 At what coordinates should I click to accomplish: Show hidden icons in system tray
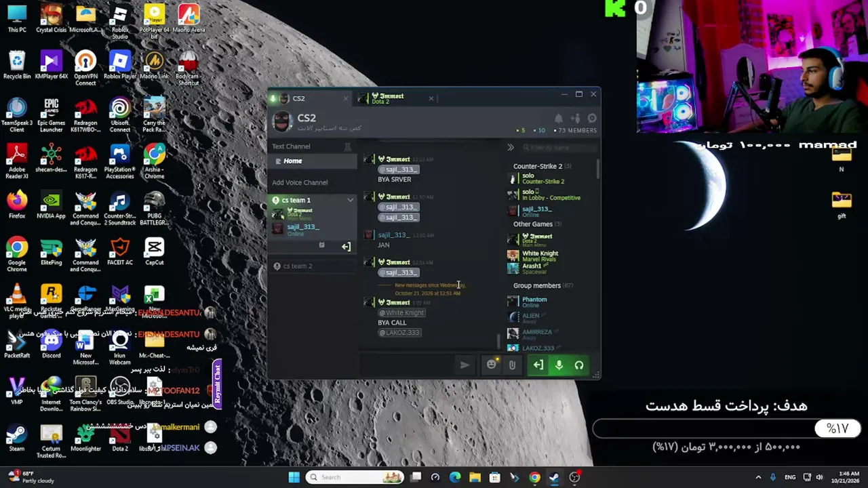point(758,477)
